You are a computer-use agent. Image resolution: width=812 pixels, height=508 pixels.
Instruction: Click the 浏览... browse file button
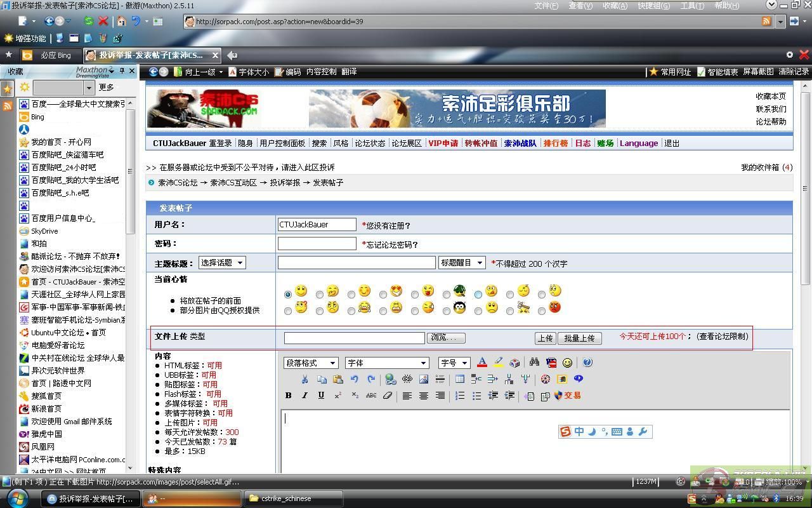click(446, 338)
